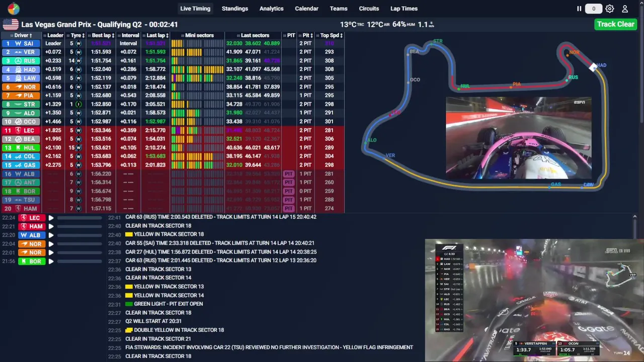Open the Lap Times tab
The image size is (644, 362).
coord(404,9)
